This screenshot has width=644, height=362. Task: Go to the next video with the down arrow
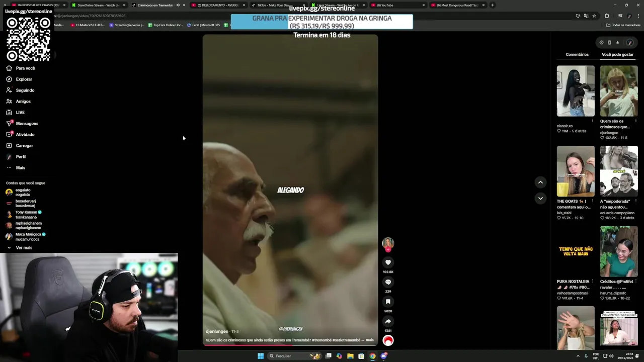click(x=540, y=199)
